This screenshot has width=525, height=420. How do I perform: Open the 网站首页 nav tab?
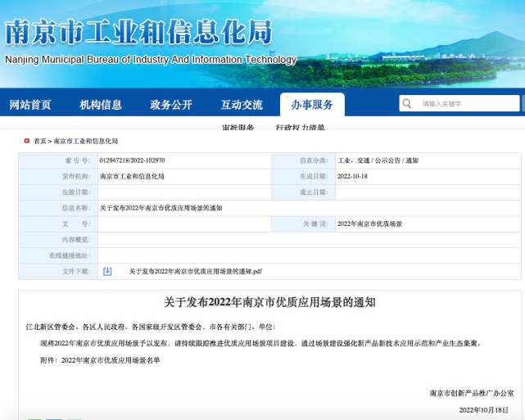coord(30,105)
